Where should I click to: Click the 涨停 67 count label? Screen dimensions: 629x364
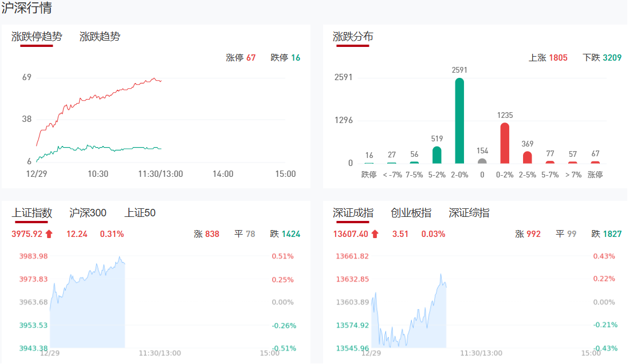pyautogui.click(x=241, y=58)
